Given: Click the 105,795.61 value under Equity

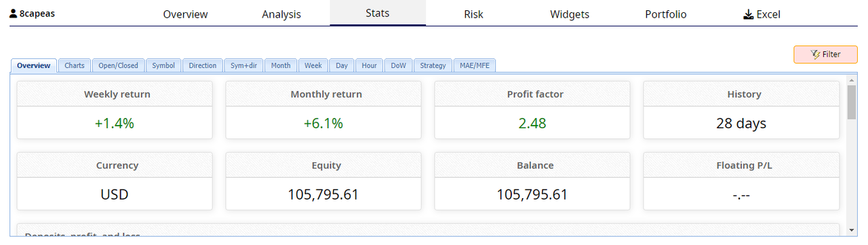Looking at the screenshot, I should [x=323, y=195].
